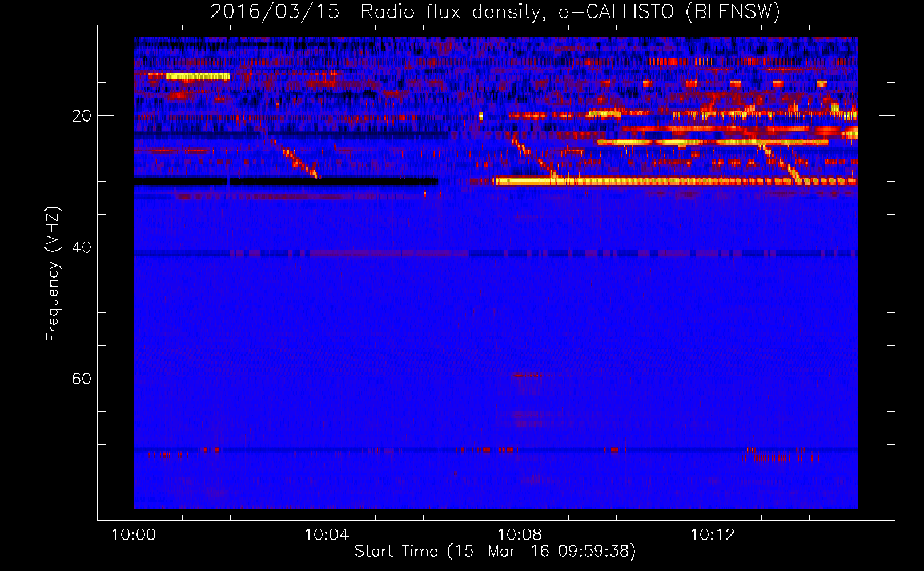
Task: Click the '10:00' time tick label
Action: (x=134, y=535)
